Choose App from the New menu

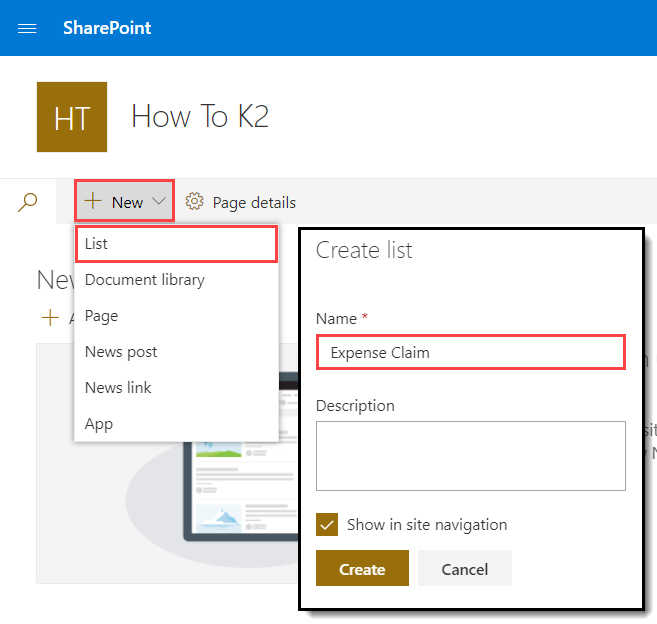coord(176,424)
